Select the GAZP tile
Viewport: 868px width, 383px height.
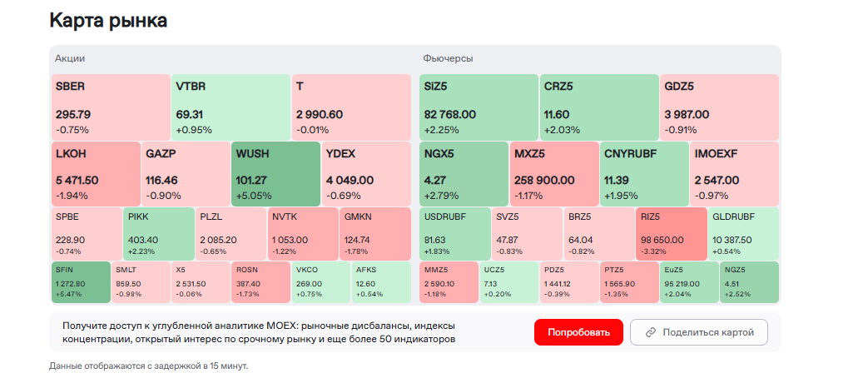tap(185, 173)
